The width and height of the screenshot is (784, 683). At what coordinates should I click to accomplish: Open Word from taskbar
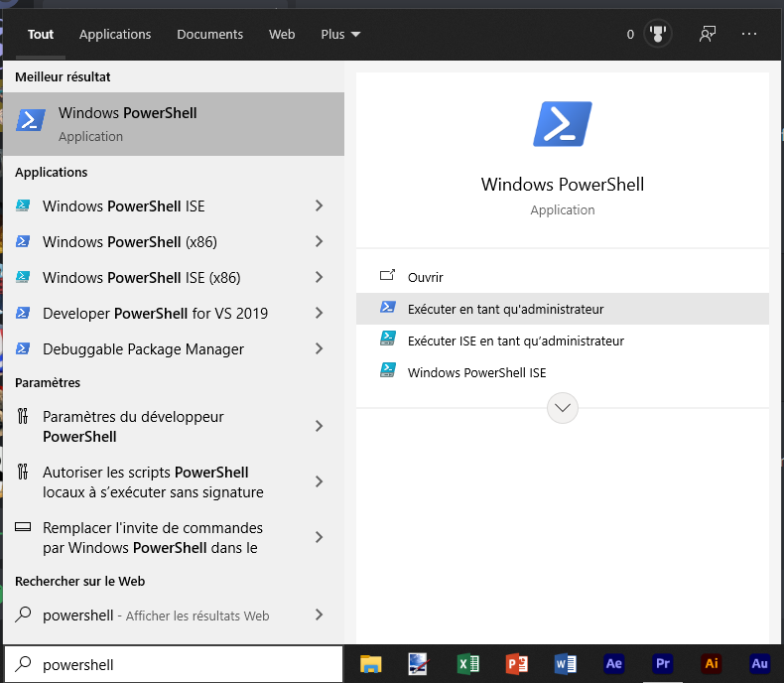point(566,664)
